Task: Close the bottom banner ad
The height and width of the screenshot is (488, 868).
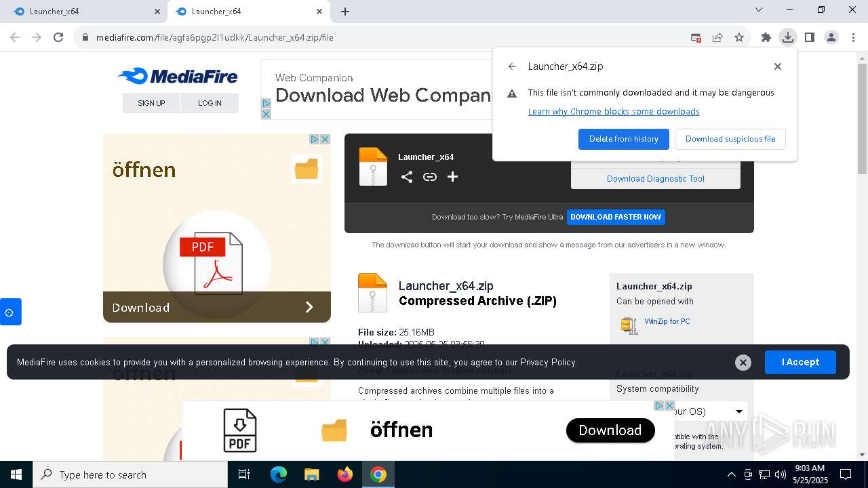Action: 669,405
